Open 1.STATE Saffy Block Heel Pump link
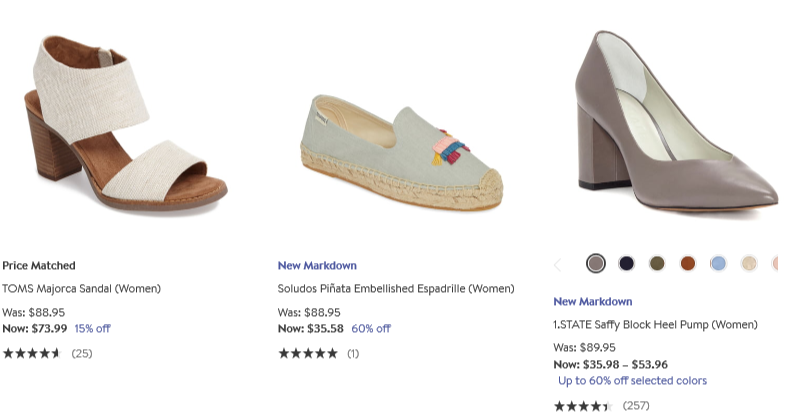Screen dimensions: 785x416 coord(655,325)
